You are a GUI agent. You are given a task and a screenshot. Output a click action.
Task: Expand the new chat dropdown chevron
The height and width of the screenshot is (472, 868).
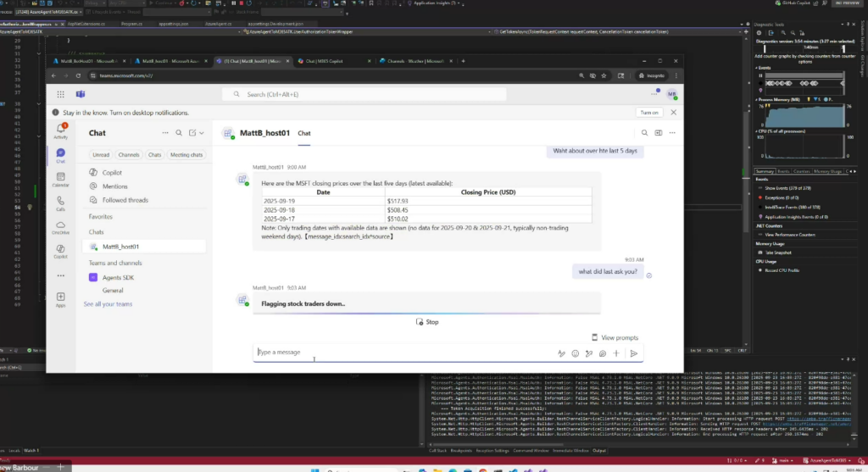point(202,133)
